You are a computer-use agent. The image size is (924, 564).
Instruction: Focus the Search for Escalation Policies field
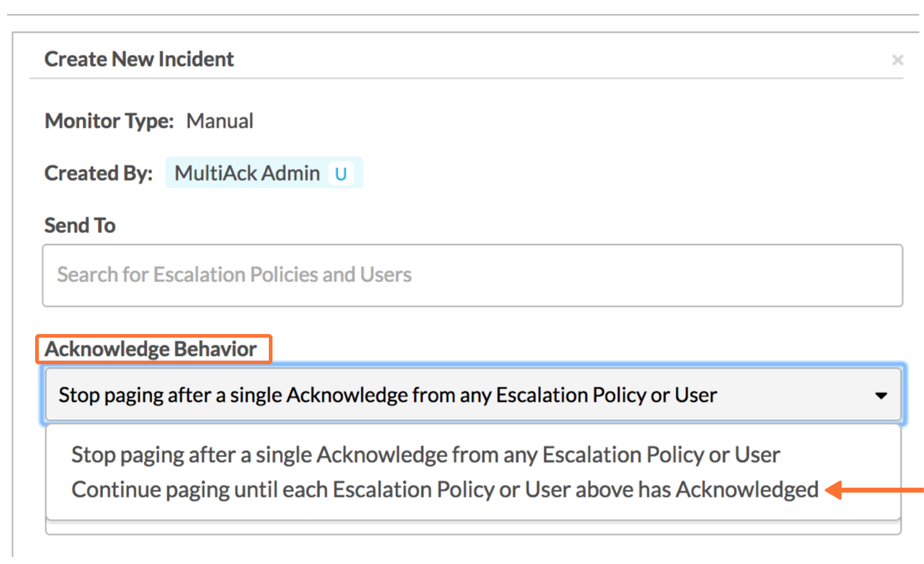(472, 275)
